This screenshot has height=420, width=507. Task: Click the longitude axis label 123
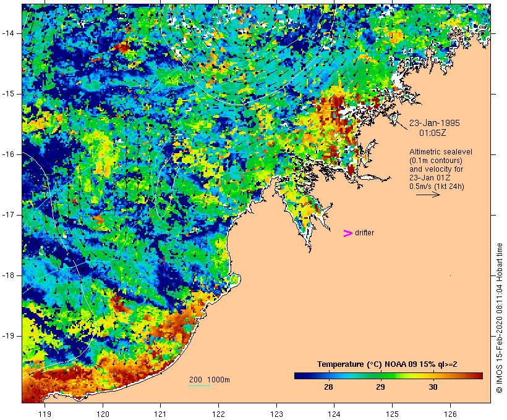pyautogui.click(x=276, y=414)
